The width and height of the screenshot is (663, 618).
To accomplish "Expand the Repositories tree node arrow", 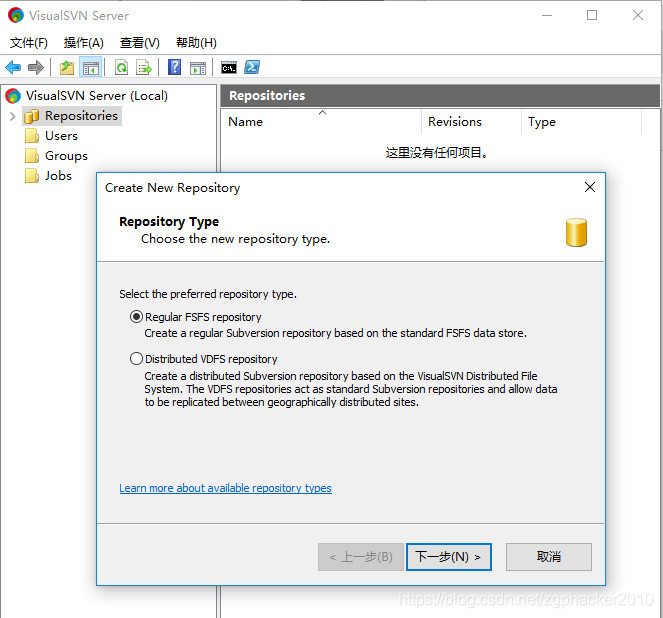I will [13, 116].
